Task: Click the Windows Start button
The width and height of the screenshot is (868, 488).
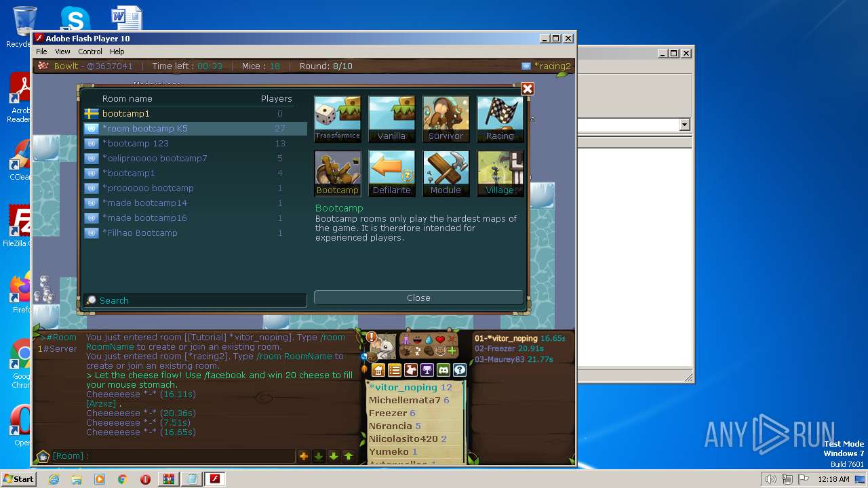Action: 19,479
